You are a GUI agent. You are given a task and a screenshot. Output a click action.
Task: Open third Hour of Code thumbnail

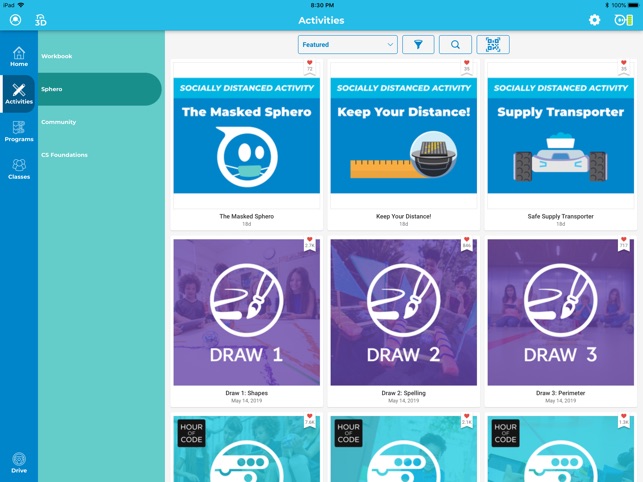pyautogui.click(x=561, y=449)
